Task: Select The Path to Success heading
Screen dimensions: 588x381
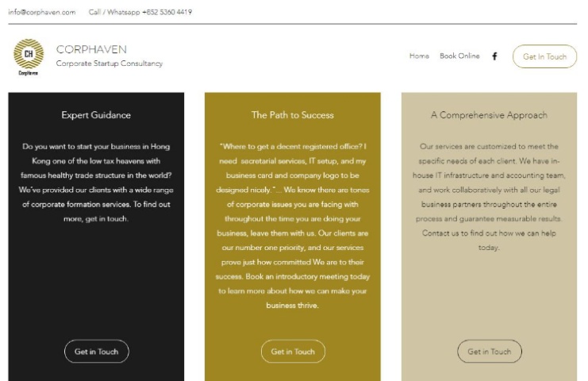Action: 293,115
